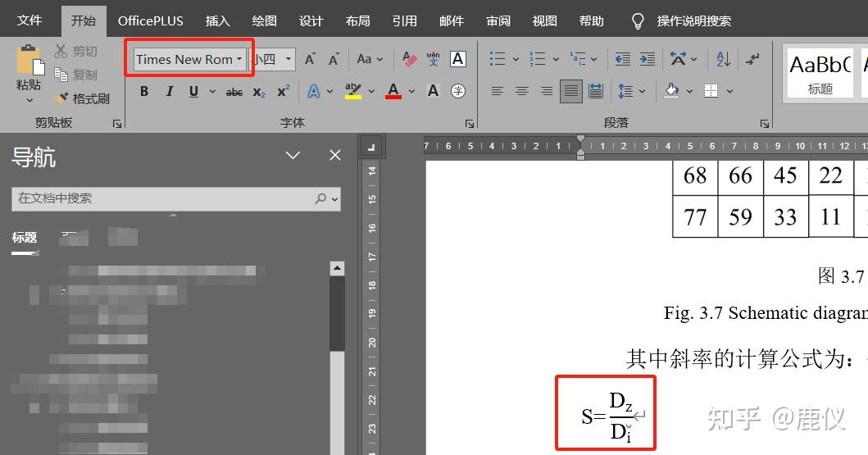
Task: Open line spacing options
Action: (625, 91)
